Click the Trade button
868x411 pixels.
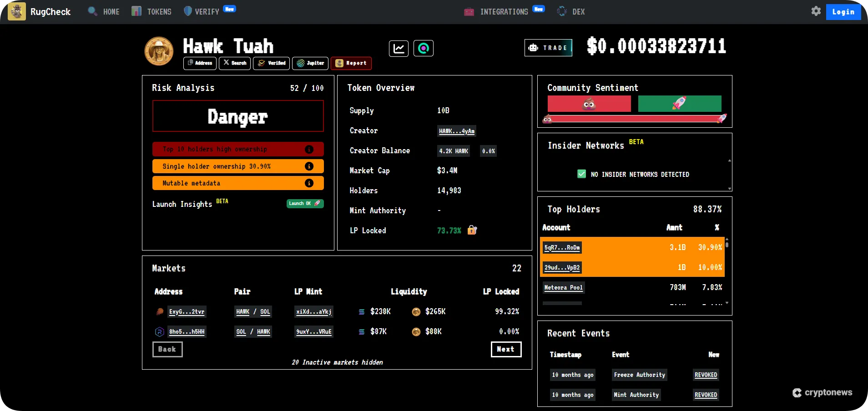tap(548, 48)
